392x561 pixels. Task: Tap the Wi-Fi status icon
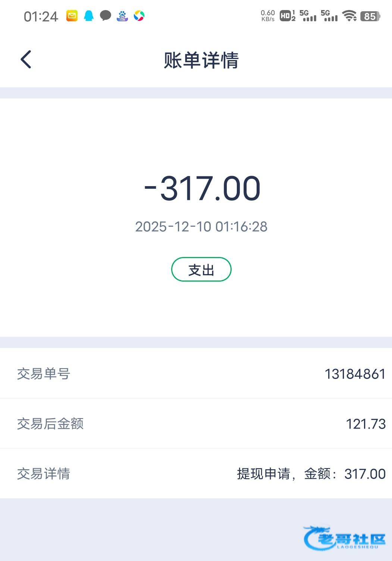click(x=349, y=16)
